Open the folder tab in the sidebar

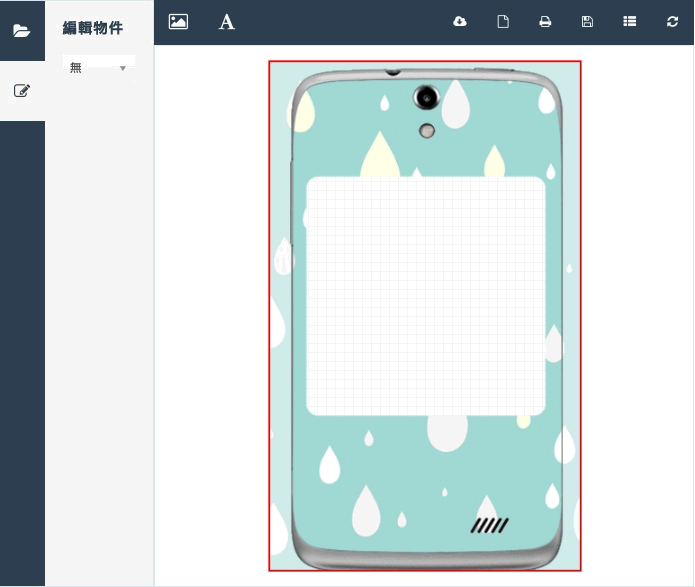(22, 31)
